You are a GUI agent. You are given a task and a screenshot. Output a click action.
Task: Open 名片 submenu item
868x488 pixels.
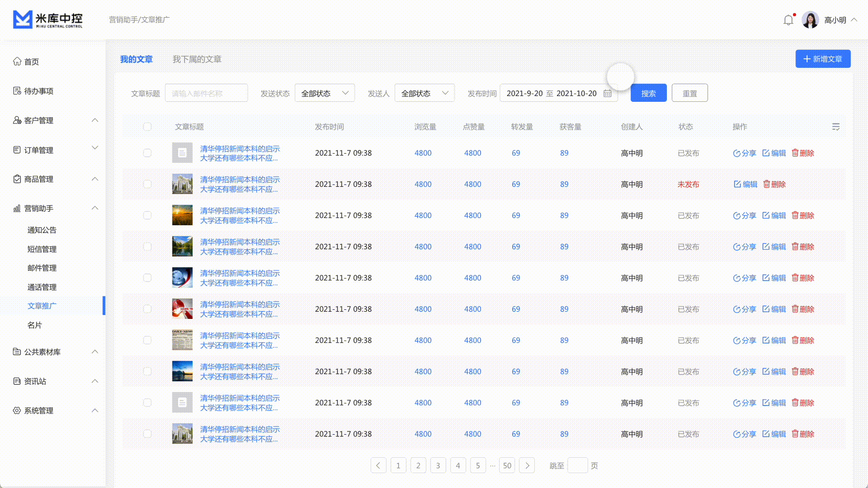[x=35, y=325]
